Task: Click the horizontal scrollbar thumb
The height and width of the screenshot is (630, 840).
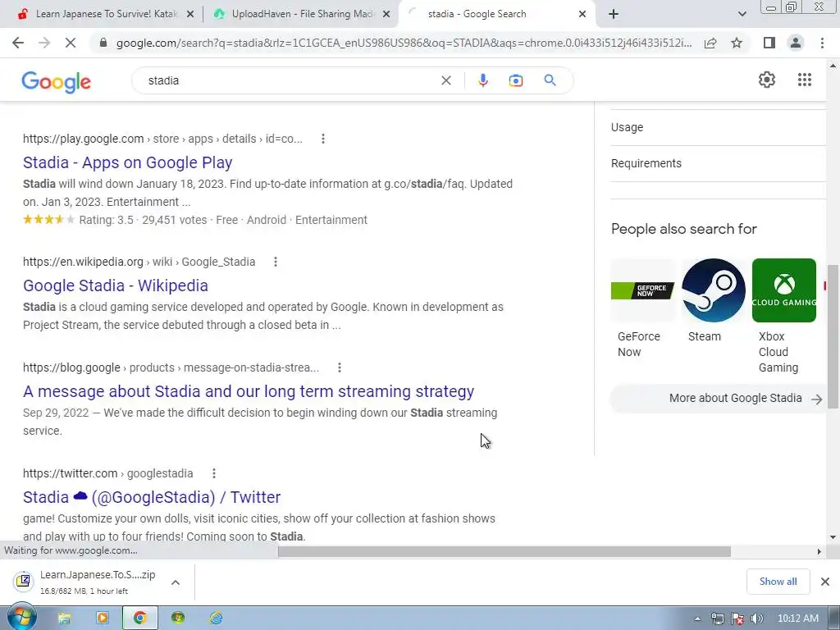Action: coord(504,551)
